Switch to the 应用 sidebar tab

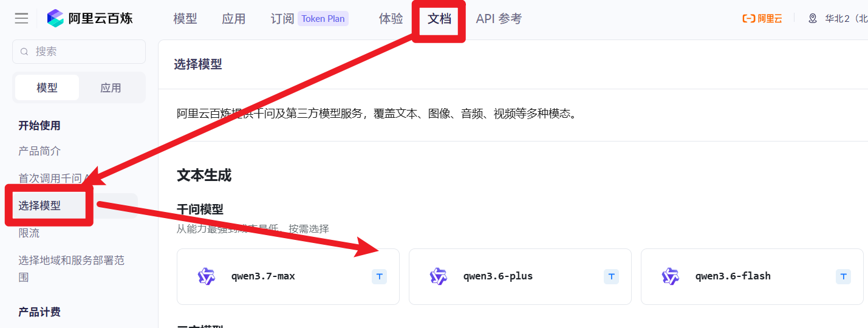(x=111, y=87)
